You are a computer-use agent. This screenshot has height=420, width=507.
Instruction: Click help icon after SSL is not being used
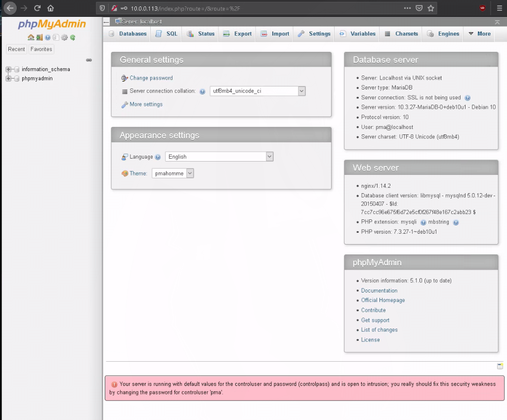point(467,98)
